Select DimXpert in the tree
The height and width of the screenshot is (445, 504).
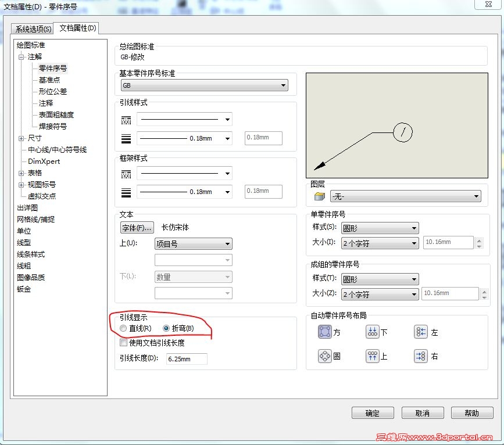(44, 162)
